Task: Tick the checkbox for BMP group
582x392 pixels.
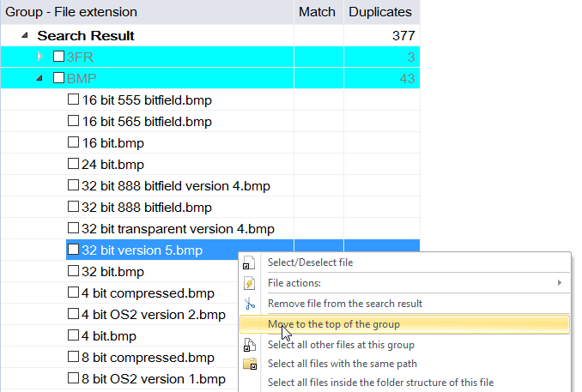Action: click(58, 79)
